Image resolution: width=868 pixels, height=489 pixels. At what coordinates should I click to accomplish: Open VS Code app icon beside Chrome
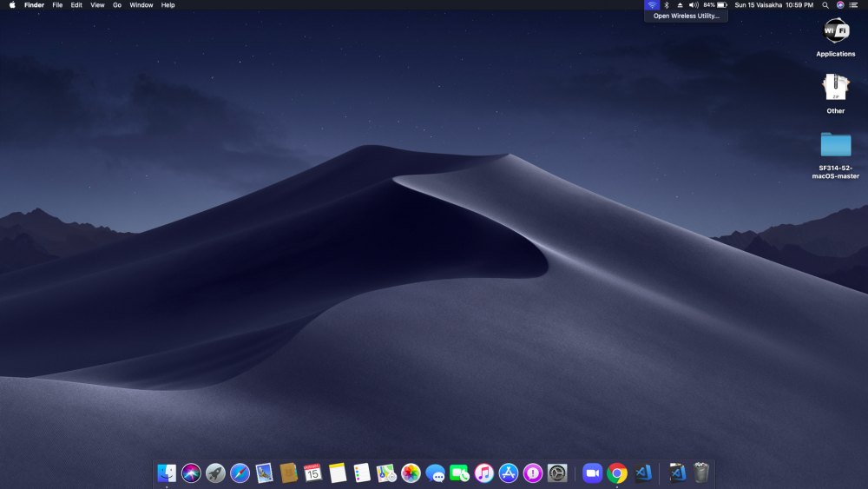[x=642, y=473]
